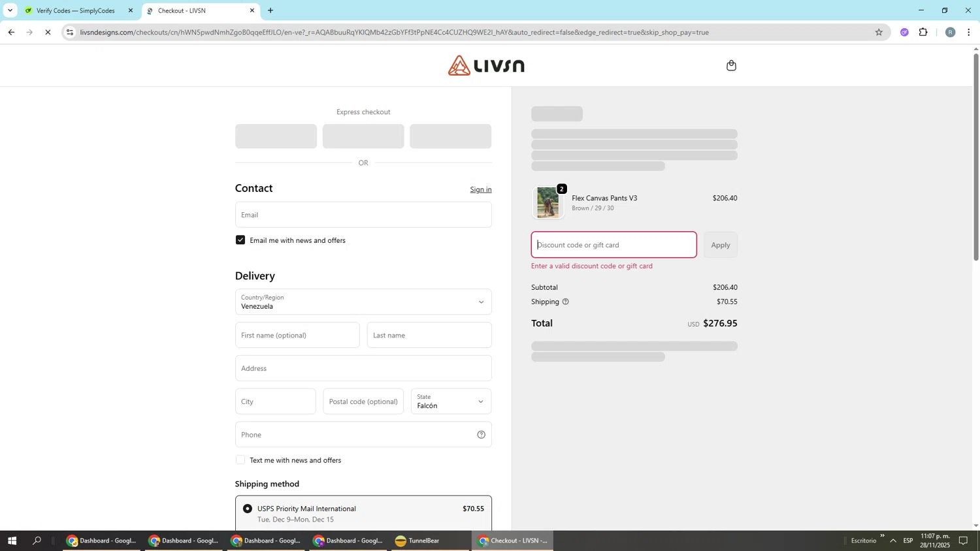Open the first Dashboard Chrome taskbar window
The image size is (980, 551).
click(101, 541)
